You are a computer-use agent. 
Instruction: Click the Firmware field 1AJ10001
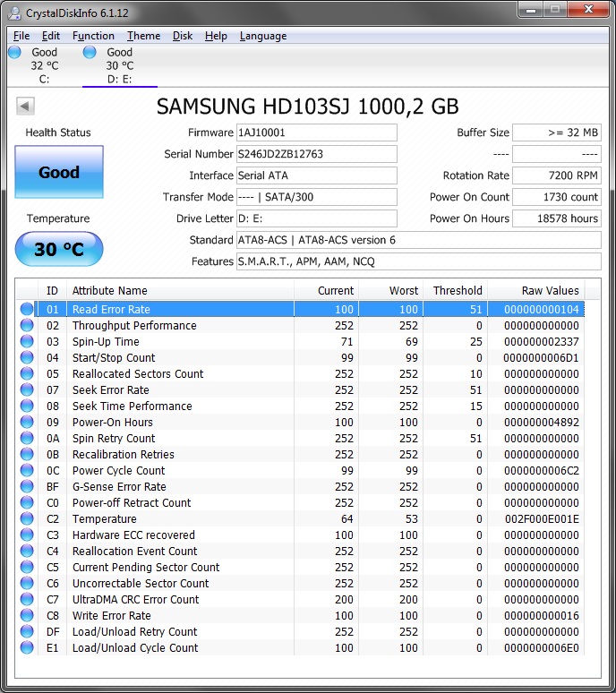coord(316,133)
